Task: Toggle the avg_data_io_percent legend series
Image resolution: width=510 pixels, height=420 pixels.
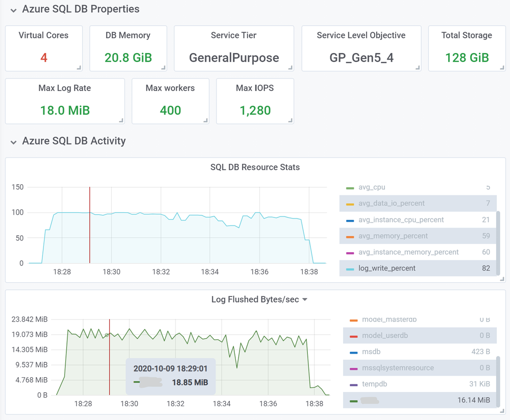Action: [392, 203]
